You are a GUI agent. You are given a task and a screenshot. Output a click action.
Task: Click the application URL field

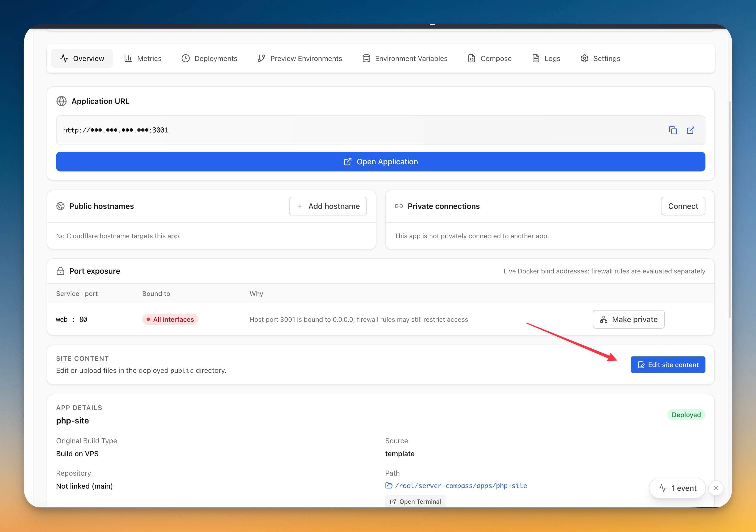coord(380,130)
